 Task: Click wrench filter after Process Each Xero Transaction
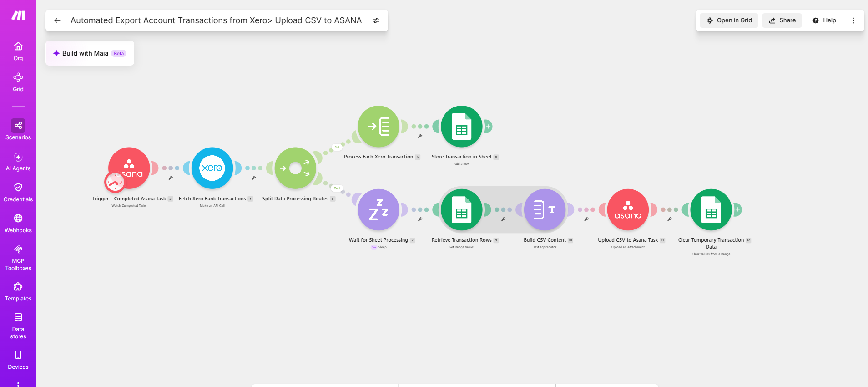[x=420, y=136]
